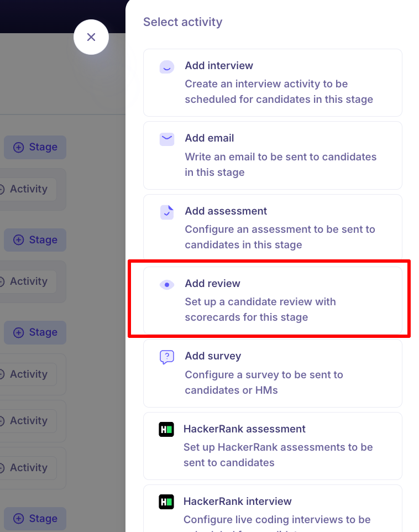The image size is (419, 532).
Task: Select the Add review activity title
Action: click(x=212, y=283)
